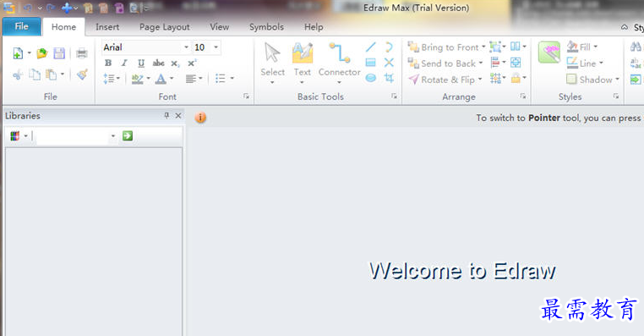This screenshot has width=644, height=336.
Task: Switch to the Help tab
Action: pos(314,27)
